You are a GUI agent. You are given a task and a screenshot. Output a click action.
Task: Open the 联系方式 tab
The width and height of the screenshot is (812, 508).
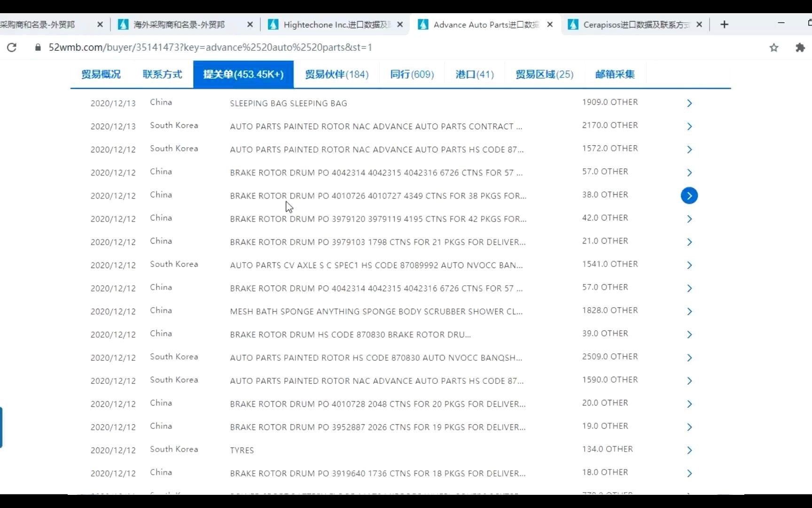click(162, 74)
